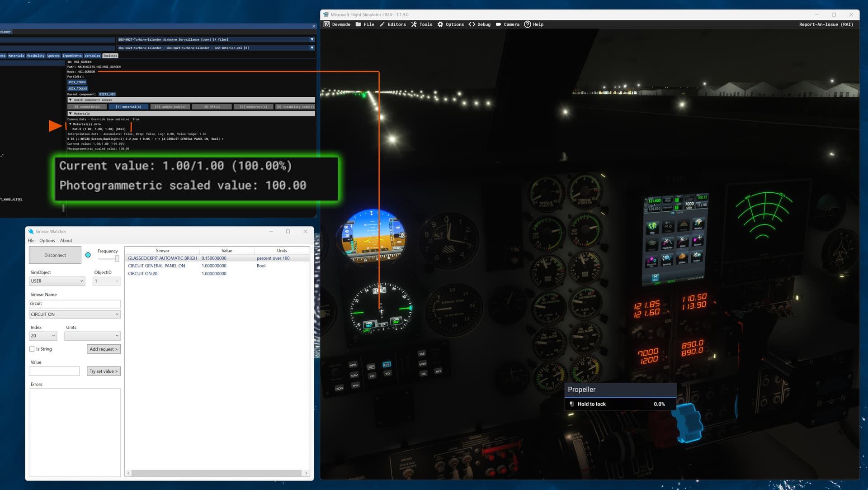The image size is (868, 490).
Task: Check the Is String checkbox
Action: 32,349
